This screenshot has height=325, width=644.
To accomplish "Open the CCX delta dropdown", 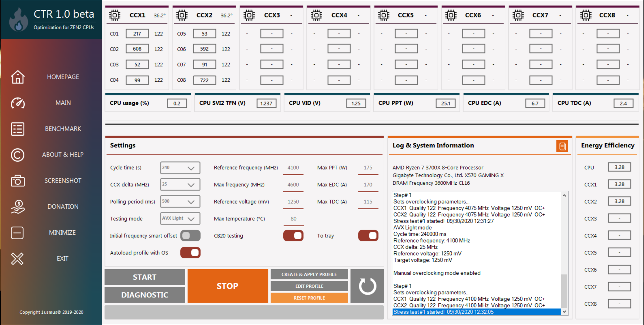I will [191, 185].
